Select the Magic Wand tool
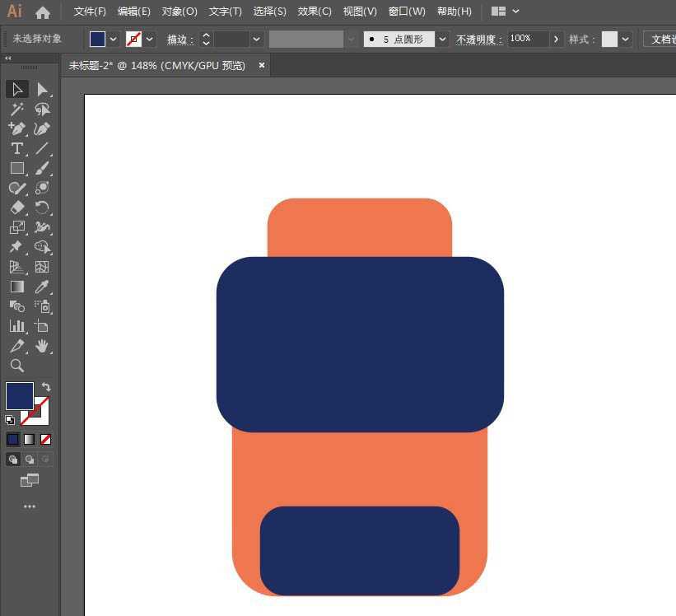This screenshot has height=616, width=676. point(16,109)
